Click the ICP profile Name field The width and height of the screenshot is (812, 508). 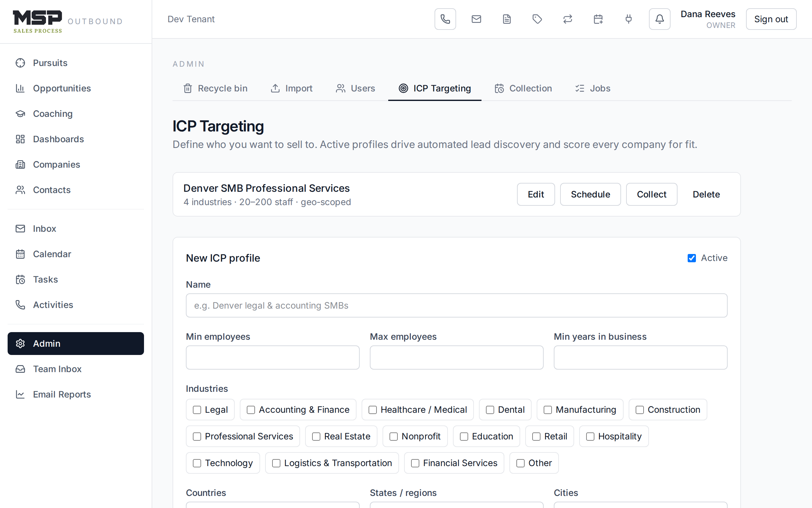coord(456,305)
